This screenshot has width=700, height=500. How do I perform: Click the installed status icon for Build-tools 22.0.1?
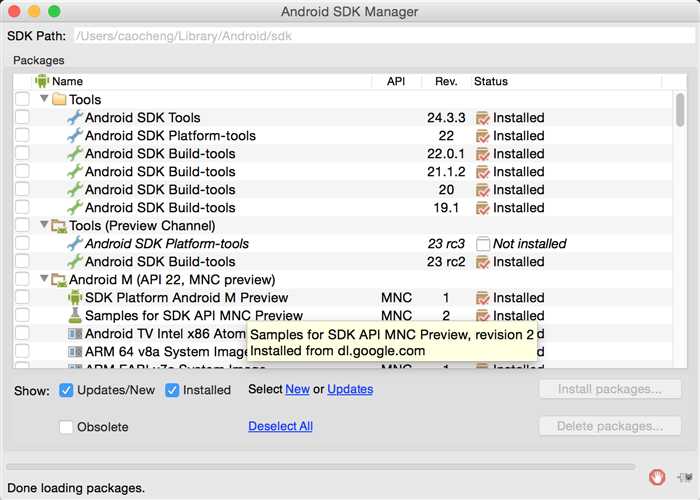[x=483, y=154]
